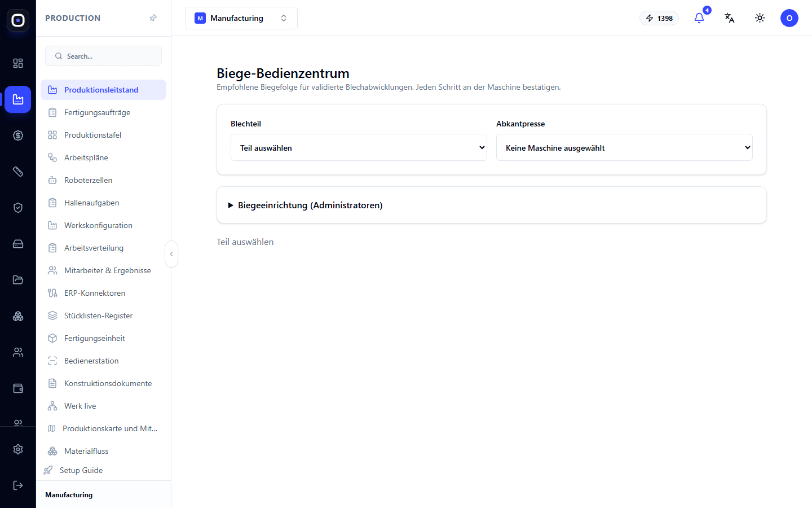Viewport: 812px width, 508px height.
Task: Select Werkskonfiguration in the sidebar
Action: click(103, 225)
